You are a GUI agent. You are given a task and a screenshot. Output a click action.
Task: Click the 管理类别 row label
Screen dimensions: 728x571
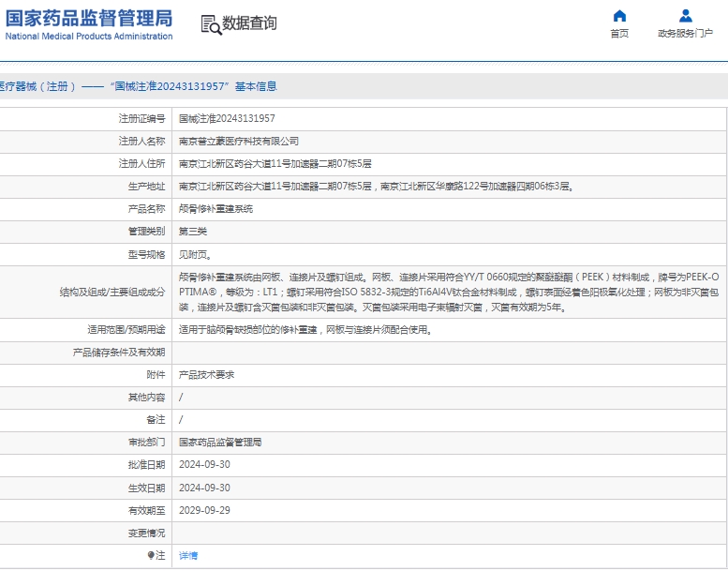point(146,232)
